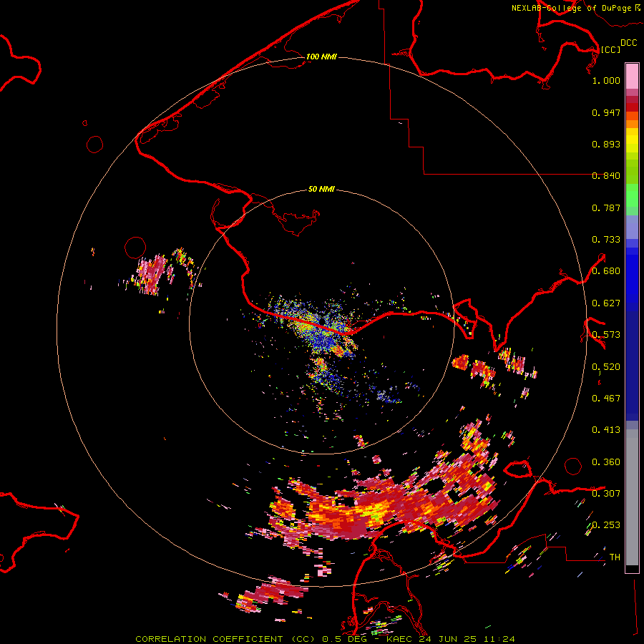Select the DCC label above the scale
The width and height of the screenshot is (644, 644).
[629, 43]
